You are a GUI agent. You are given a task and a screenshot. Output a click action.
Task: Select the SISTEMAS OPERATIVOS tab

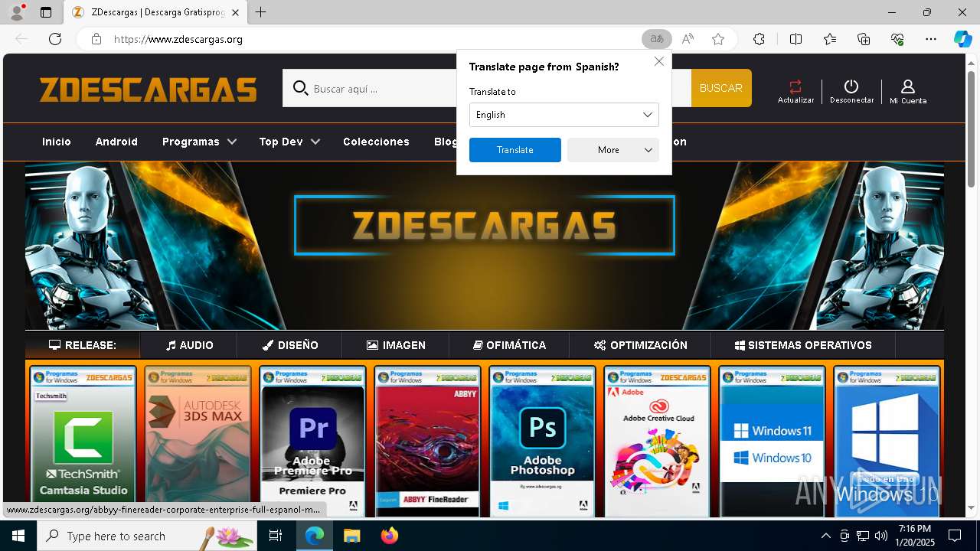pos(803,345)
